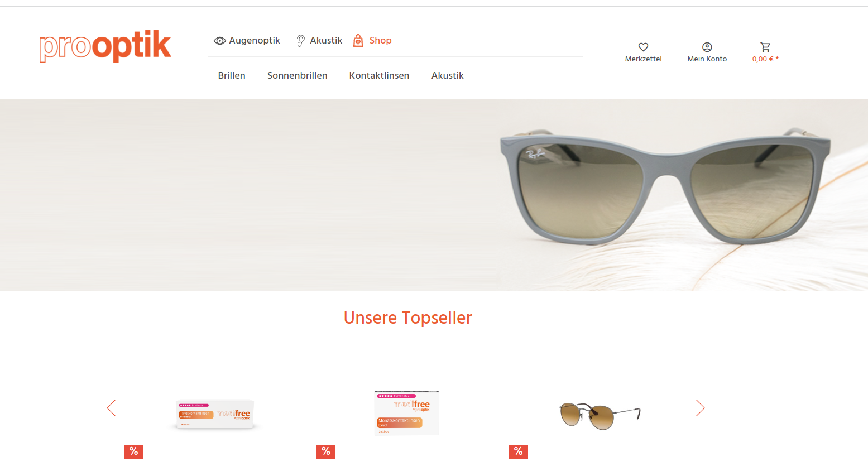Click the ear icon beside Akustik
The image size is (868, 471).
tap(301, 41)
